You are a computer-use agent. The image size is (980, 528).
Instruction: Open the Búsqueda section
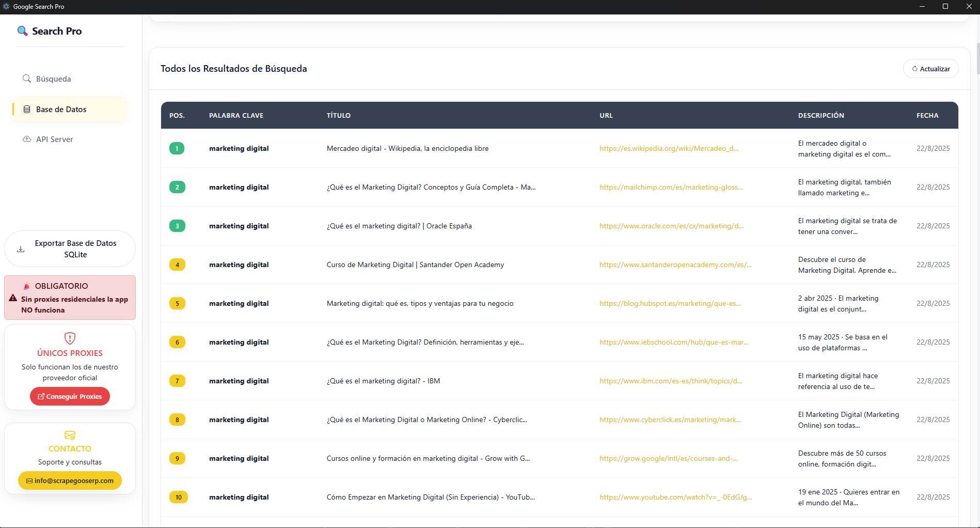pos(53,79)
